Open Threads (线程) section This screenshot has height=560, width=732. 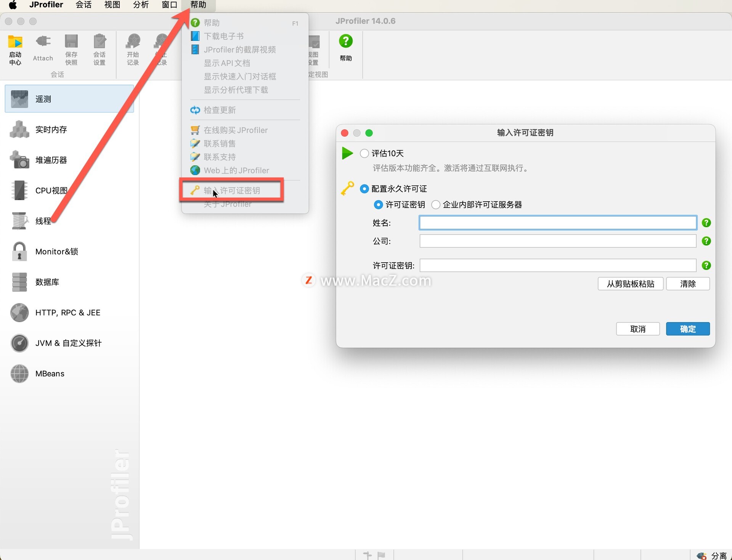(69, 221)
